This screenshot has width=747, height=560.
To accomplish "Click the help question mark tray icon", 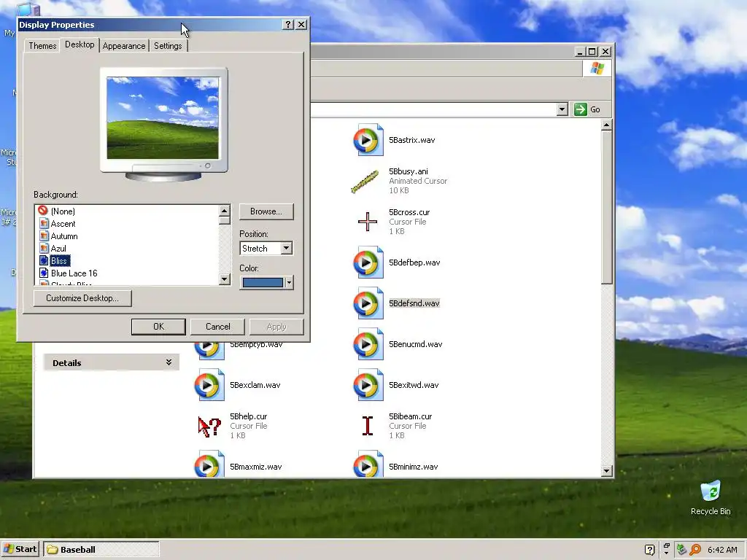I will click(649, 550).
